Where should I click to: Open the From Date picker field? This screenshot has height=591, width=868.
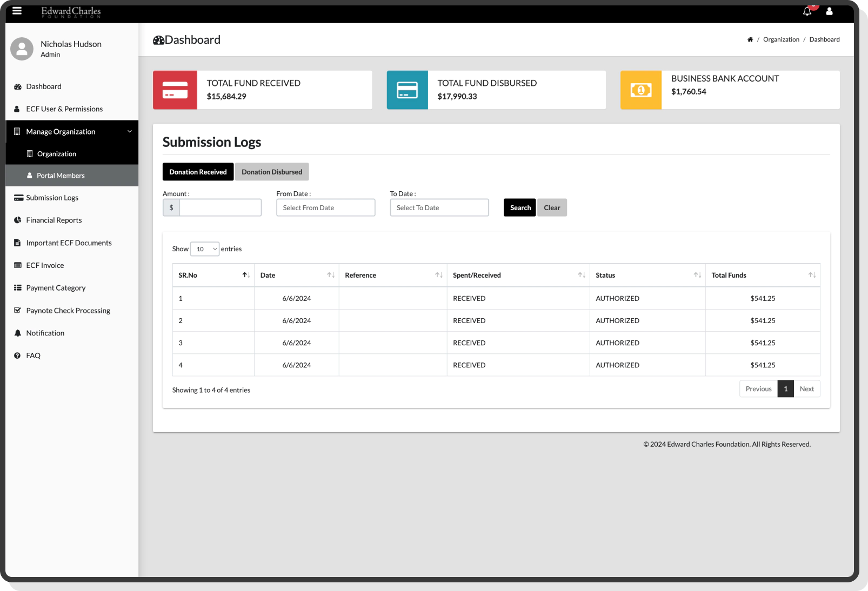tap(325, 208)
